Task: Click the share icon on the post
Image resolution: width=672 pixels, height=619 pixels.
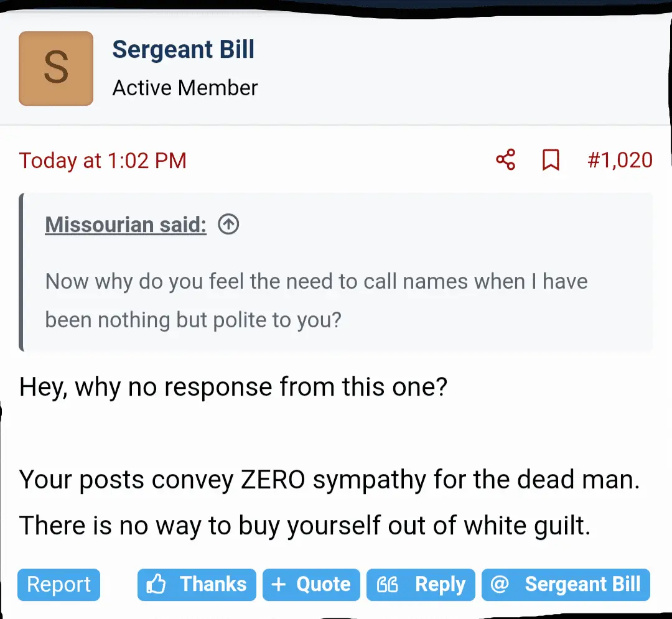Action: tap(505, 160)
